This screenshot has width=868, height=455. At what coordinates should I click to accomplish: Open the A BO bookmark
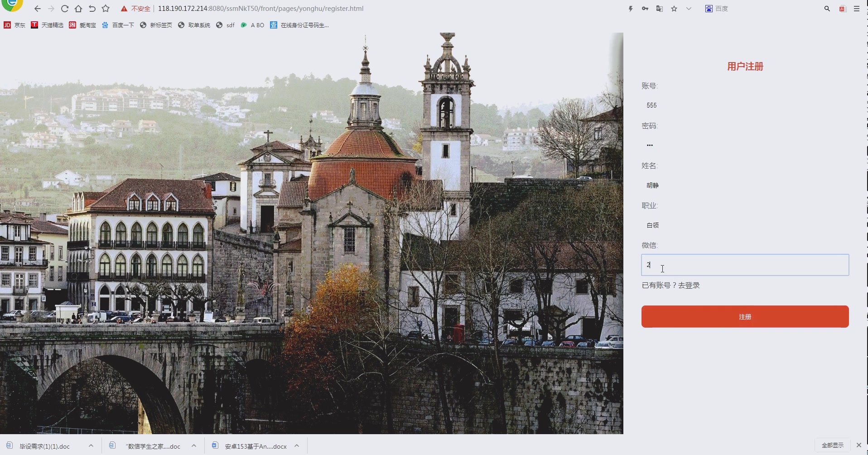[x=252, y=25]
